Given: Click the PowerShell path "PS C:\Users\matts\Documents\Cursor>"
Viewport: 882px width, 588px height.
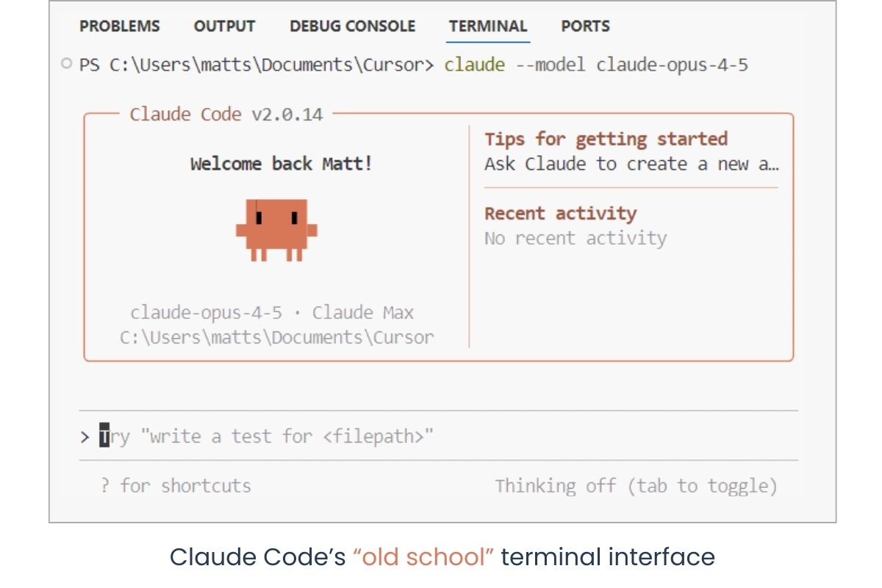Looking at the screenshot, I should tap(257, 65).
